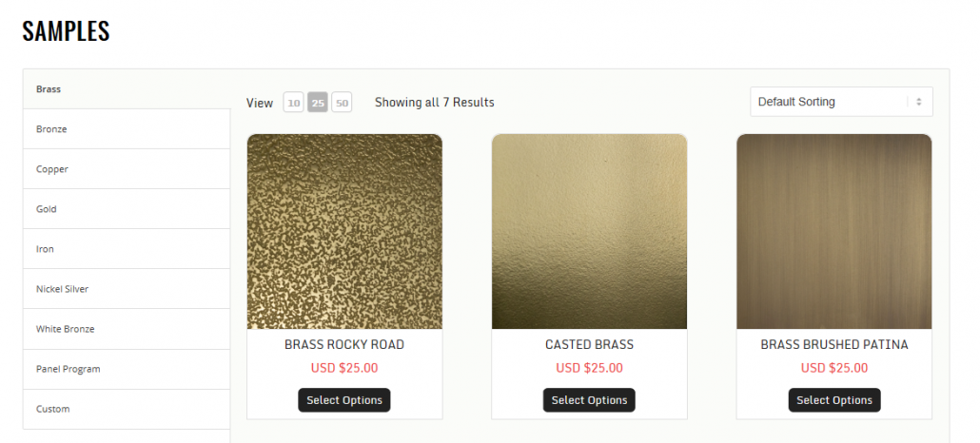
Task: Click Select Options for Brass Brushed Patina
Action: click(834, 400)
